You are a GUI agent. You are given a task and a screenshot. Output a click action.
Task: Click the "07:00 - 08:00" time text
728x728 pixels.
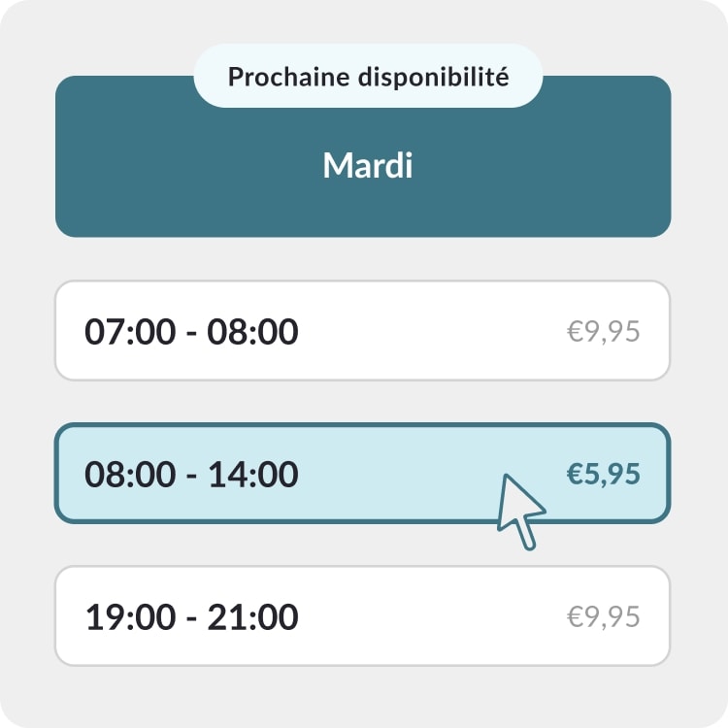pyautogui.click(x=191, y=332)
